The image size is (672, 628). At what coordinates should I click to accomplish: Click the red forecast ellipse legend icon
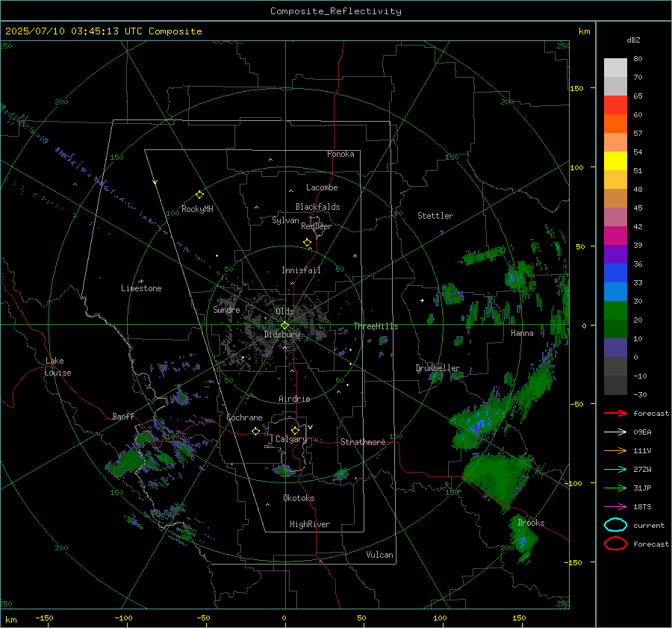[615, 544]
